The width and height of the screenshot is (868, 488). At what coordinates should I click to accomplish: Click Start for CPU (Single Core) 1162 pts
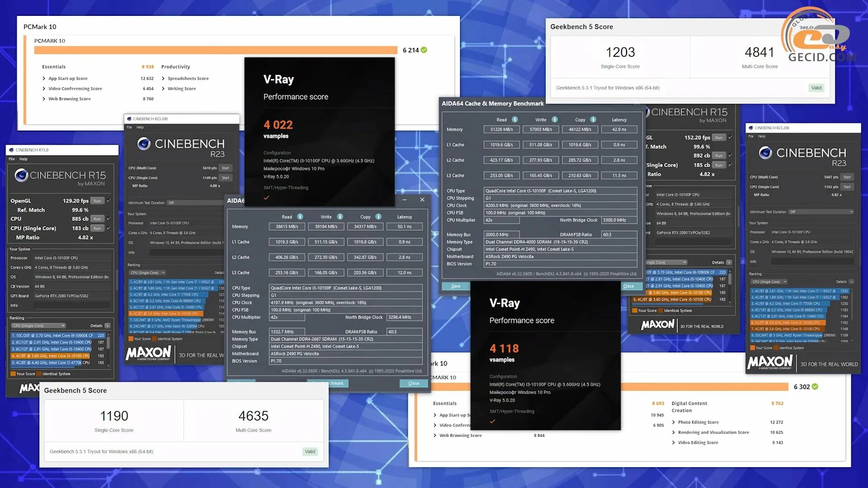pos(847,187)
